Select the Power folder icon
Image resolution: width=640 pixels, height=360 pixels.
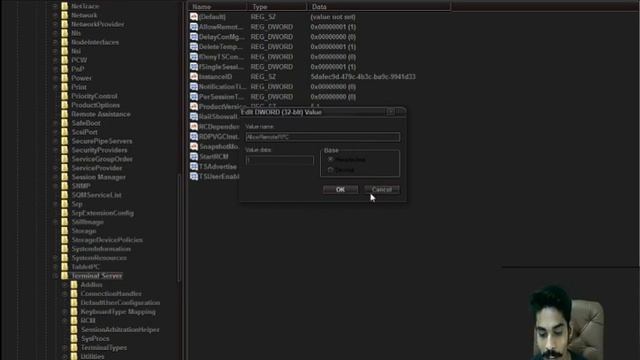tap(64, 78)
